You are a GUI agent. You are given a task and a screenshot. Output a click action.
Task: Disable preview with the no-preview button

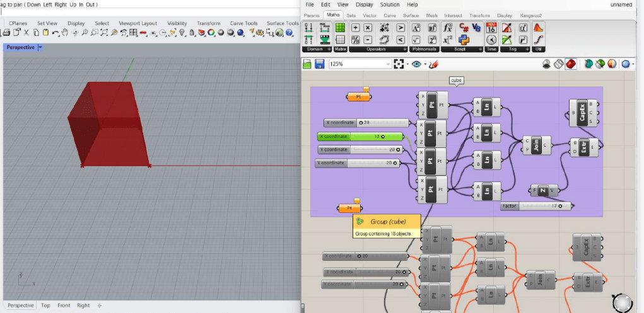[546, 64]
